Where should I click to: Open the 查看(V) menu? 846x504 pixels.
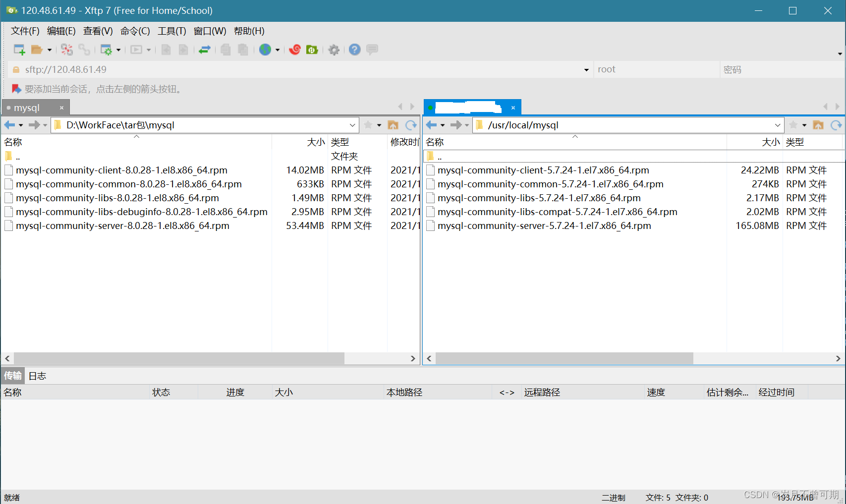click(x=98, y=31)
